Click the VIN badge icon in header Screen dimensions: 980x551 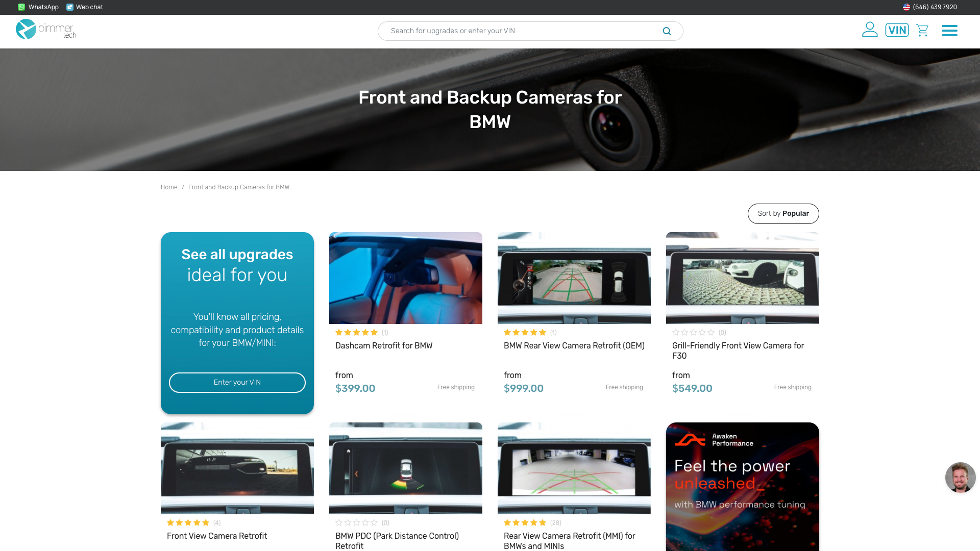pyautogui.click(x=897, y=30)
